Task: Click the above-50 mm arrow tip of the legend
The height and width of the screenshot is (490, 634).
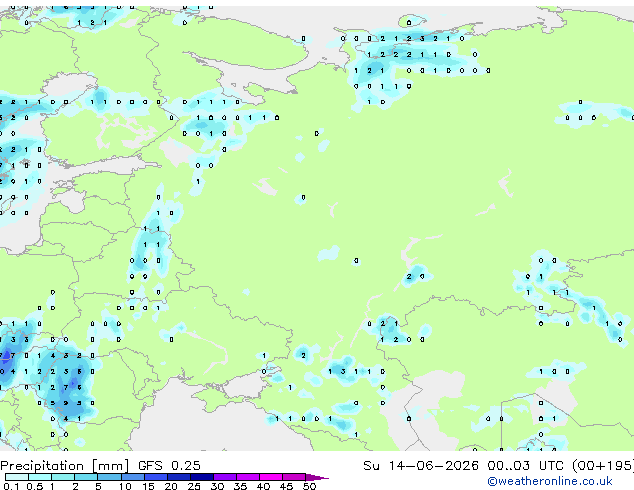Action: (317, 477)
